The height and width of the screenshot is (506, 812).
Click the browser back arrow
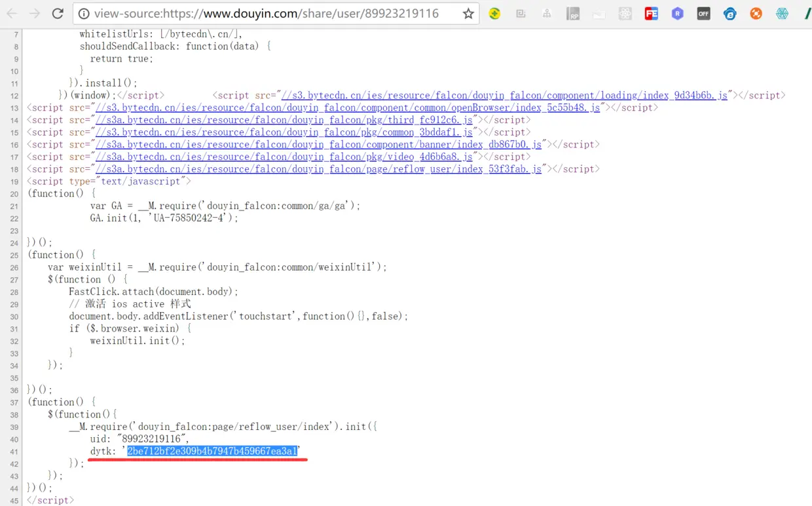point(12,14)
